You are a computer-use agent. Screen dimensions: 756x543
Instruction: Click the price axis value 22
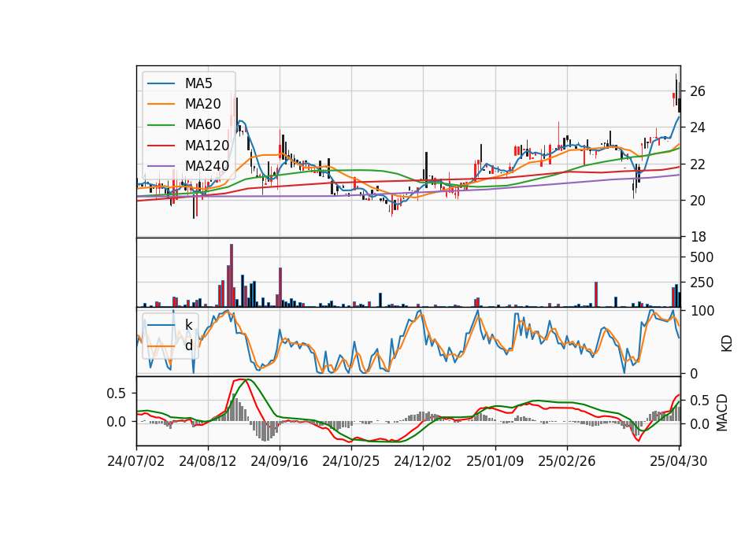tap(698, 164)
